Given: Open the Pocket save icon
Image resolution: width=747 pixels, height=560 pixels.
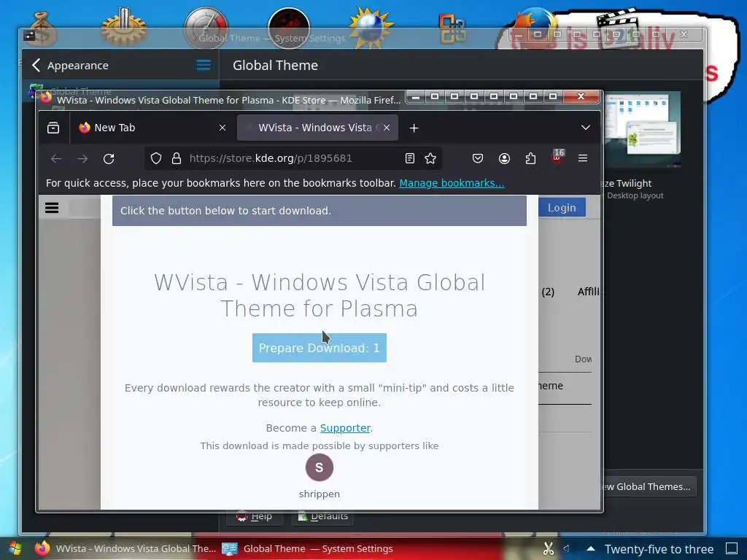Looking at the screenshot, I should point(477,158).
